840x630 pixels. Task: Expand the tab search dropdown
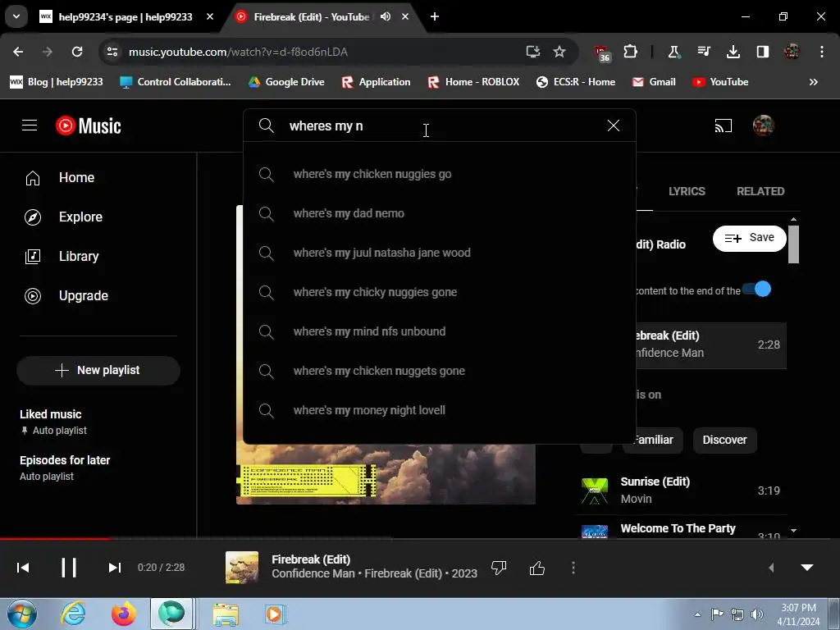(x=16, y=16)
